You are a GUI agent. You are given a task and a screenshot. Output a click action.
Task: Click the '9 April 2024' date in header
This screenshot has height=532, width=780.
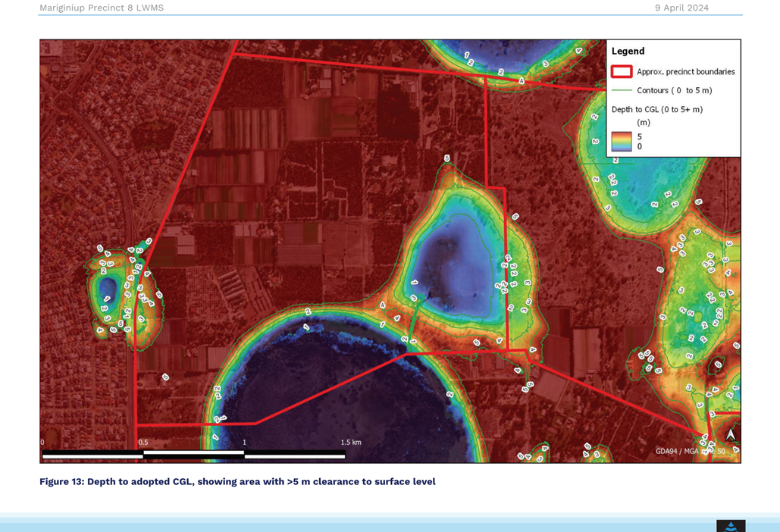681,8
